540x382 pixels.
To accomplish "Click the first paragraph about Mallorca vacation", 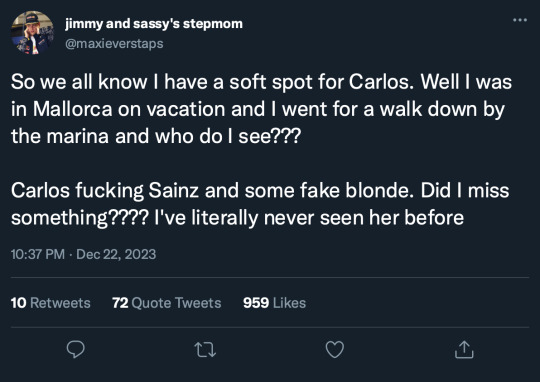I will 261,109.
